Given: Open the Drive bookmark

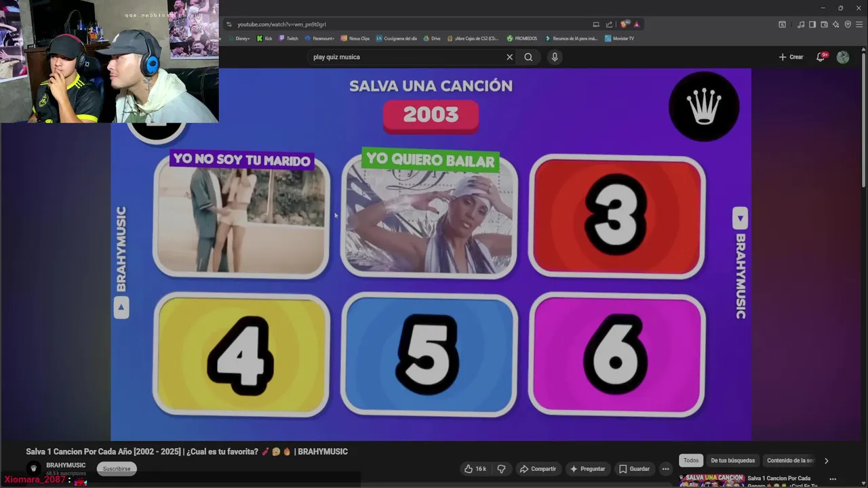Looking at the screenshot, I should [432, 39].
